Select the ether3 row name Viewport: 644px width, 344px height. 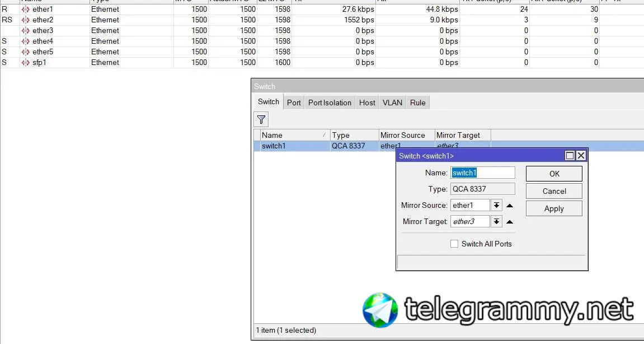pyautogui.click(x=43, y=30)
